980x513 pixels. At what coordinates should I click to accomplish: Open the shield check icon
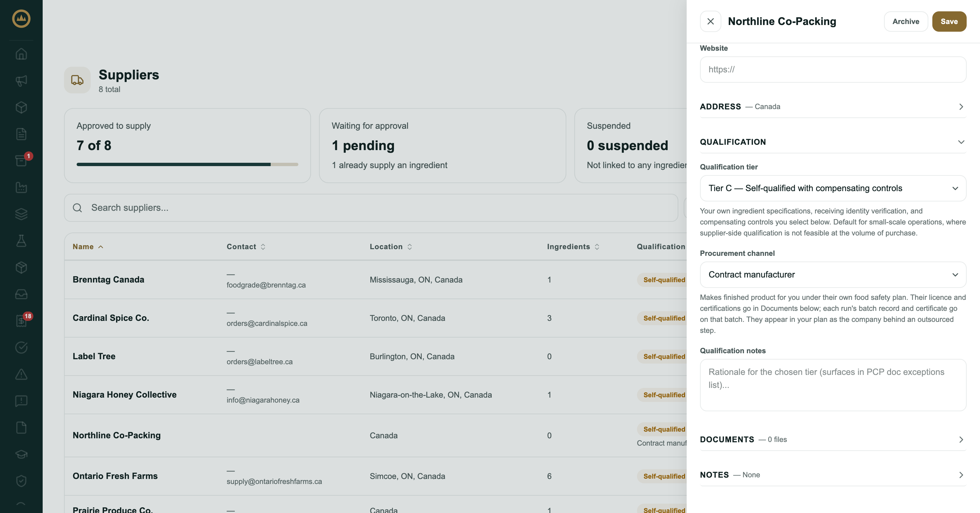pos(21,481)
